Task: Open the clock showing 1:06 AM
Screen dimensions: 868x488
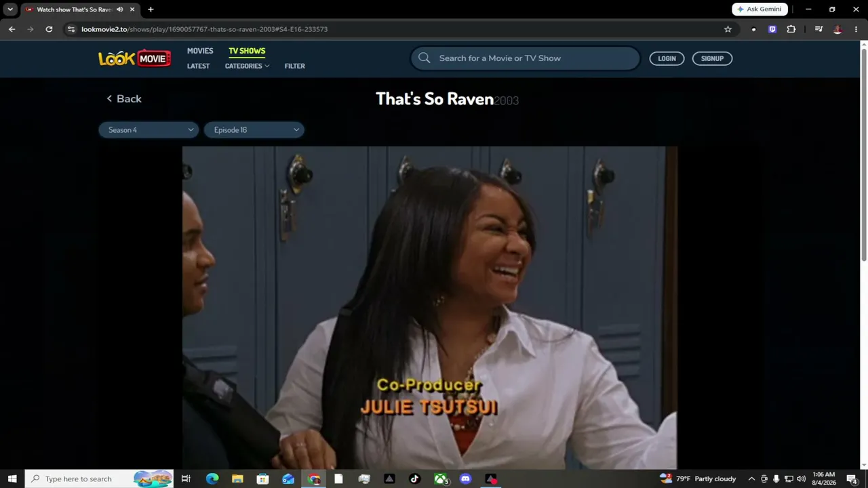Action: tap(823, 479)
